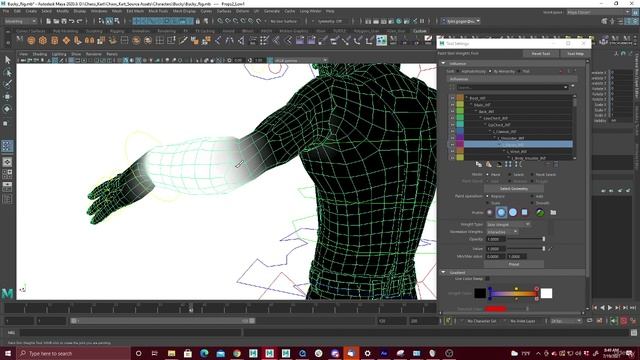This screenshot has width=640, height=360.
Task: Set Mode to Select
Action: point(510,174)
